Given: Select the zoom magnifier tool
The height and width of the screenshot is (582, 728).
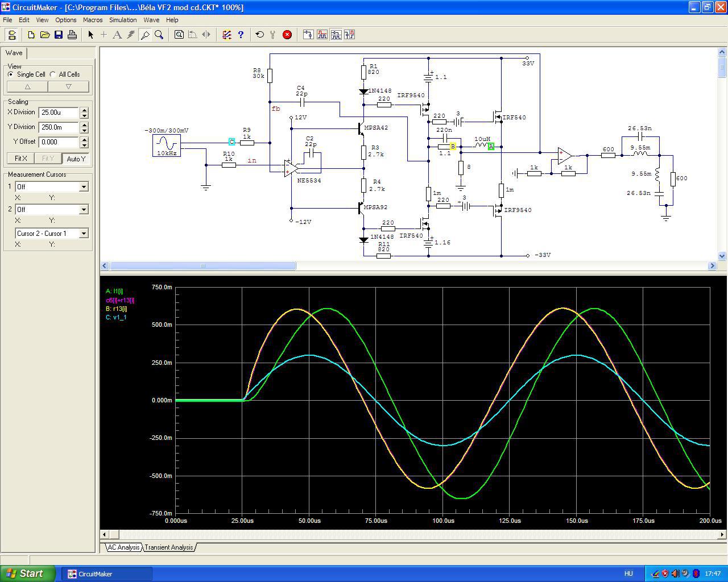Looking at the screenshot, I should click(x=159, y=35).
